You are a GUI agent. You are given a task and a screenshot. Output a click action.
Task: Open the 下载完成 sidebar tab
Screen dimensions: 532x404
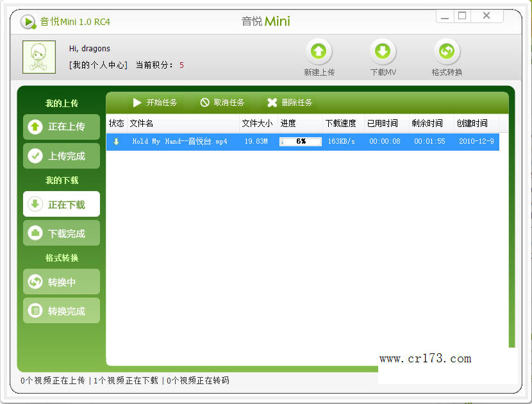click(62, 233)
